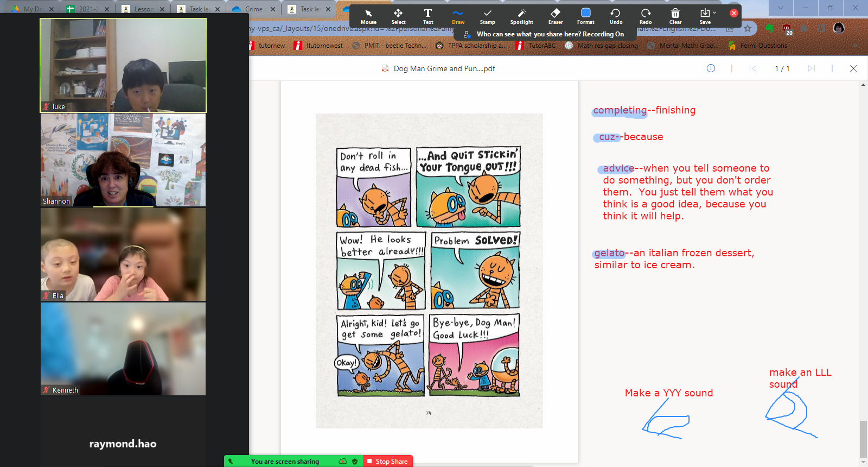This screenshot has width=868, height=467.
Task: Open TPPA scholarship bookmark
Action: coord(471,46)
